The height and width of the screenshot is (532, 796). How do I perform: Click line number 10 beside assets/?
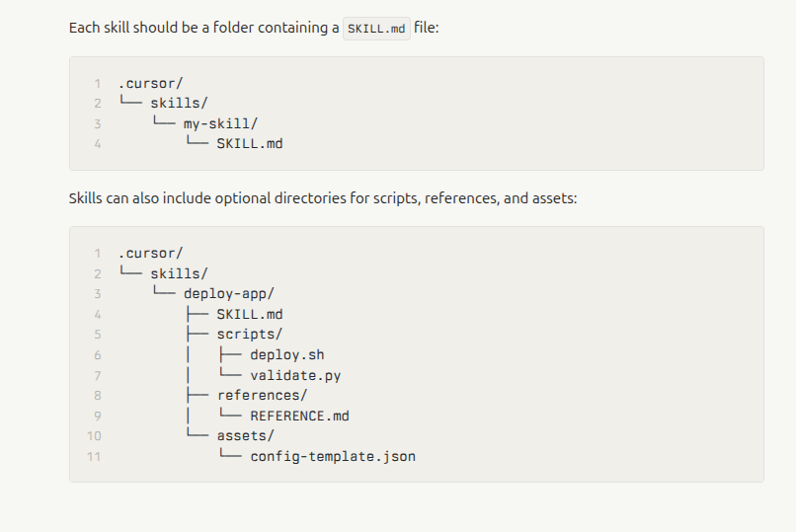point(95,435)
